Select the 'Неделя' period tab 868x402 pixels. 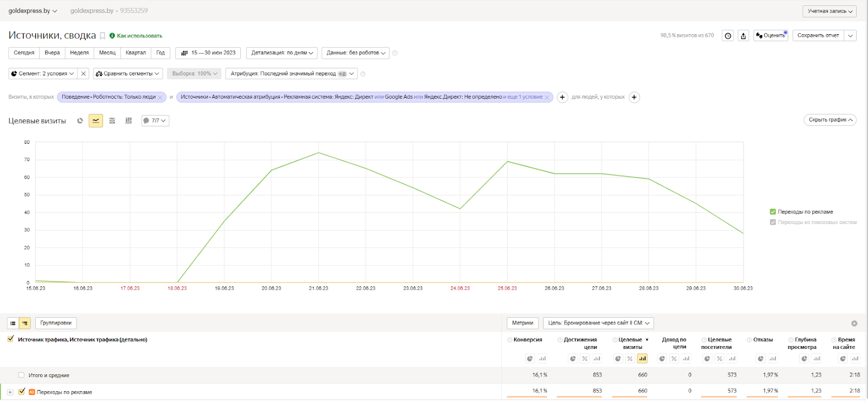click(x=79, y=53)
